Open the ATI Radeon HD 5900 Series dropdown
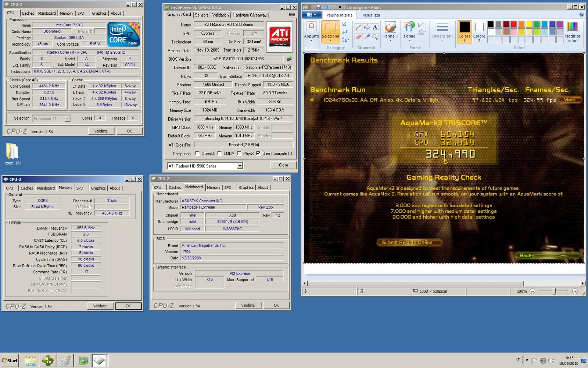Viewport: 588px width, 368px height. [240, 166]
